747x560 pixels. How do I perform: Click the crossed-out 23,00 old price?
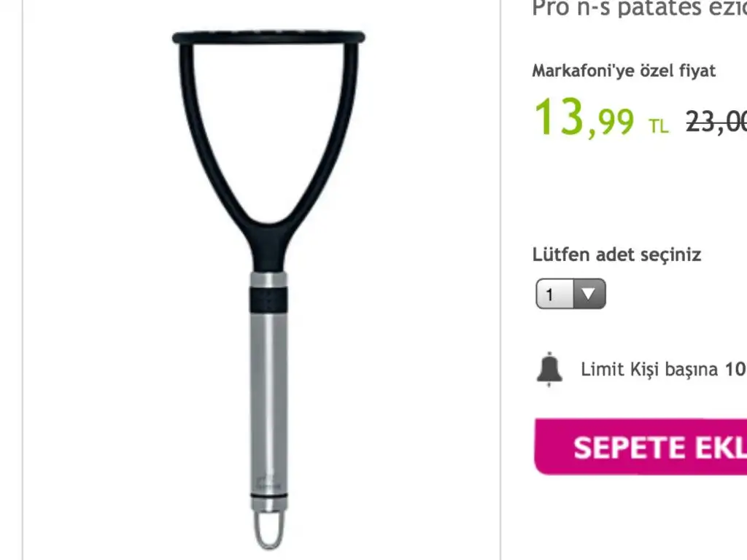716,122
